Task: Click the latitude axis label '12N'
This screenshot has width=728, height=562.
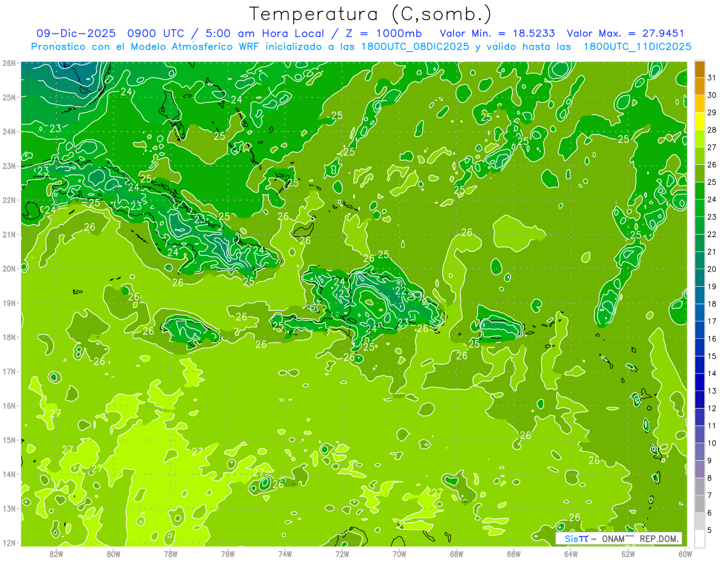Action: coord(9,543)
